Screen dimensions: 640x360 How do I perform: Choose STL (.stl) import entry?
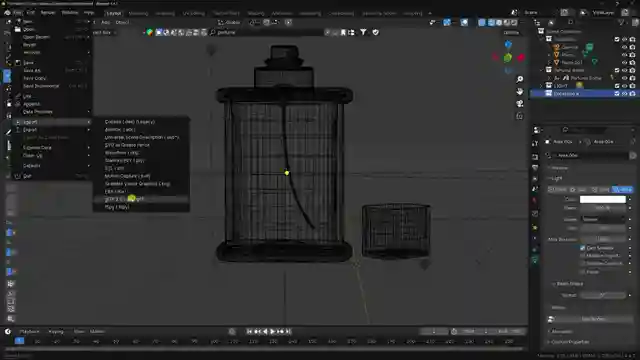[141, 168]
